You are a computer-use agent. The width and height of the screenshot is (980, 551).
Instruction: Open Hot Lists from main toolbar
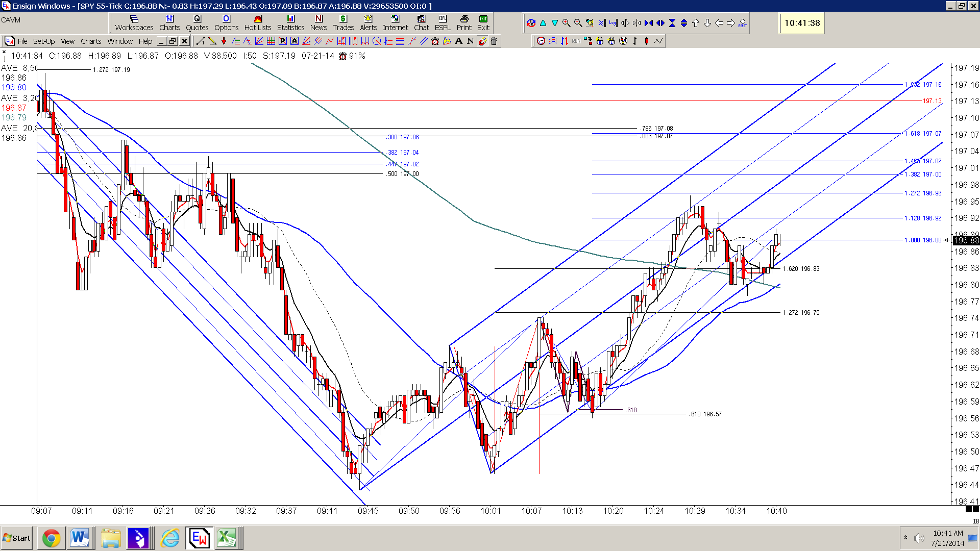point(258,23)
